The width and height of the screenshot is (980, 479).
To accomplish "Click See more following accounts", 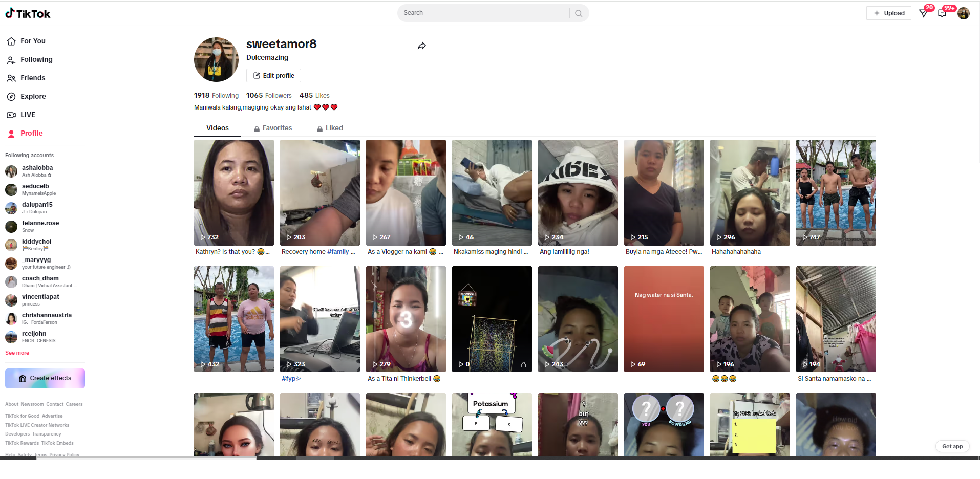I will pyautogui.click(x=17, y=353).
